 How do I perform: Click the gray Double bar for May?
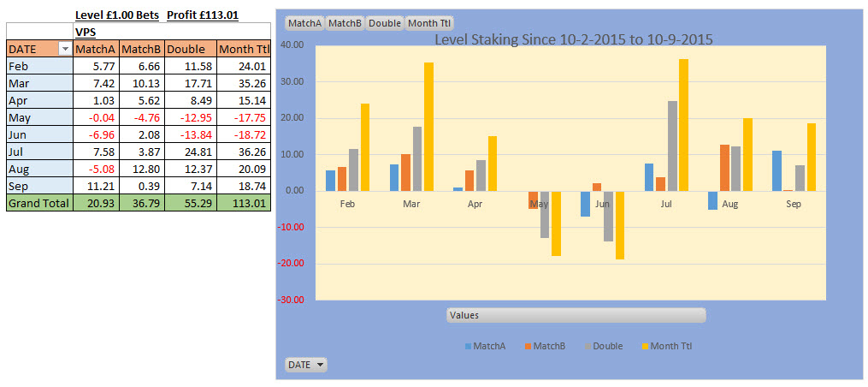tap(544, 215)
